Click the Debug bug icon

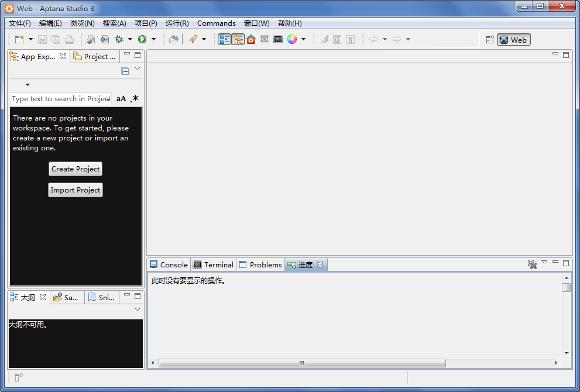pyautogui.click(x=119, y=39)
